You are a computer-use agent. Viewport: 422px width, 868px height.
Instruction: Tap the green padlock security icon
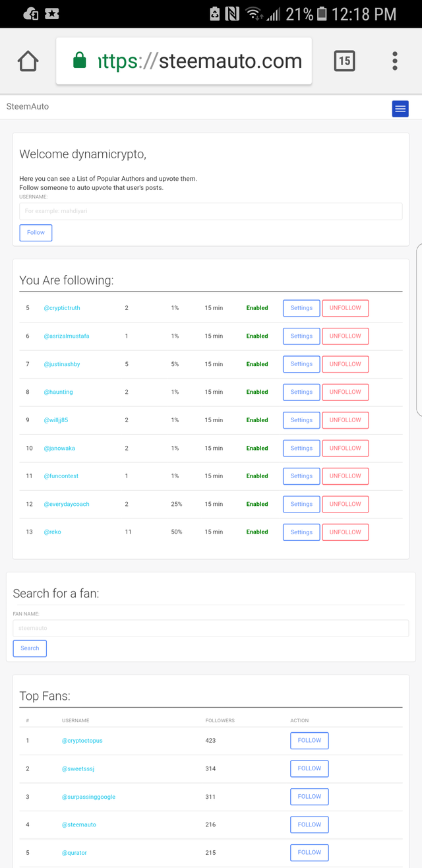click(x=80, y=61)
